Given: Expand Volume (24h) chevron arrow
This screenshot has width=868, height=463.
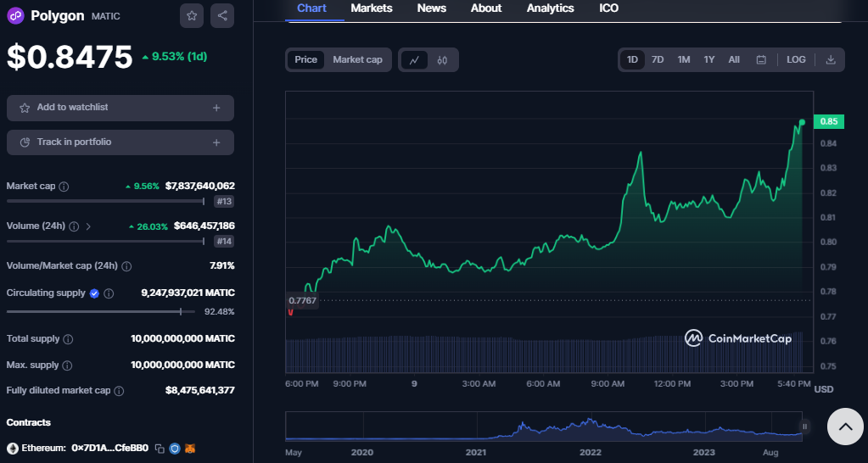Looking at the screenshot, I should pos(88,226).
